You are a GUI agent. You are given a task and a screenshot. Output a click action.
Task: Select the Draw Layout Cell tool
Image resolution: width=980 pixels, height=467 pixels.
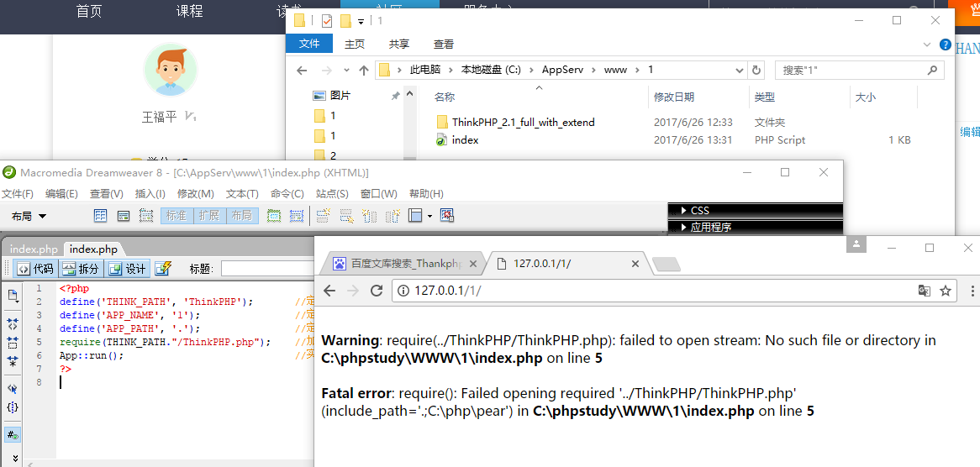[x=297, y=216]
